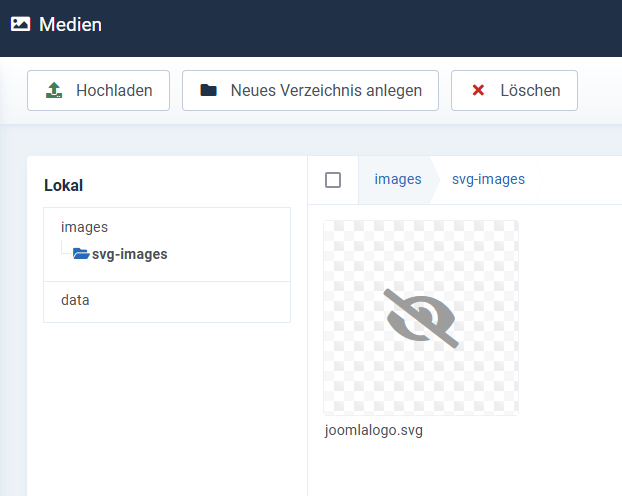Screen dimensions: 622x496
Task: Open the svg-images breadcrumb link
Action: pos(488,179)
